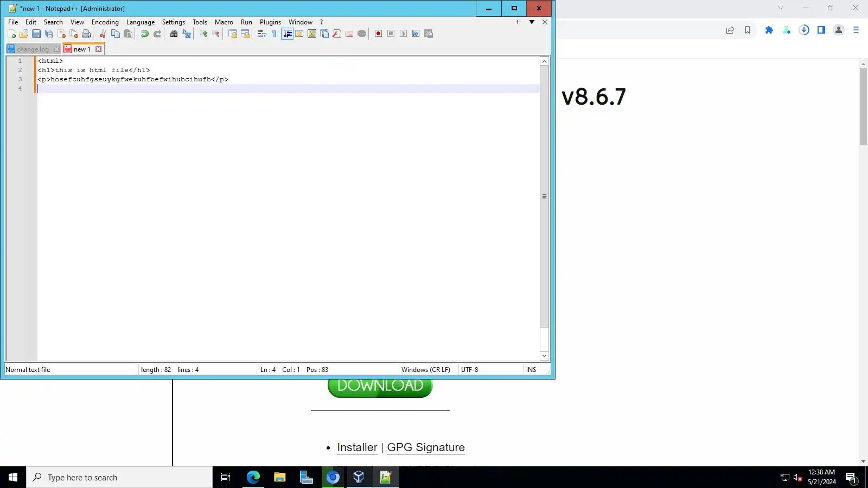868x488 pixels.
Task: Open the Replace dialog toolbar icon
Action: (x=187, y=34)
